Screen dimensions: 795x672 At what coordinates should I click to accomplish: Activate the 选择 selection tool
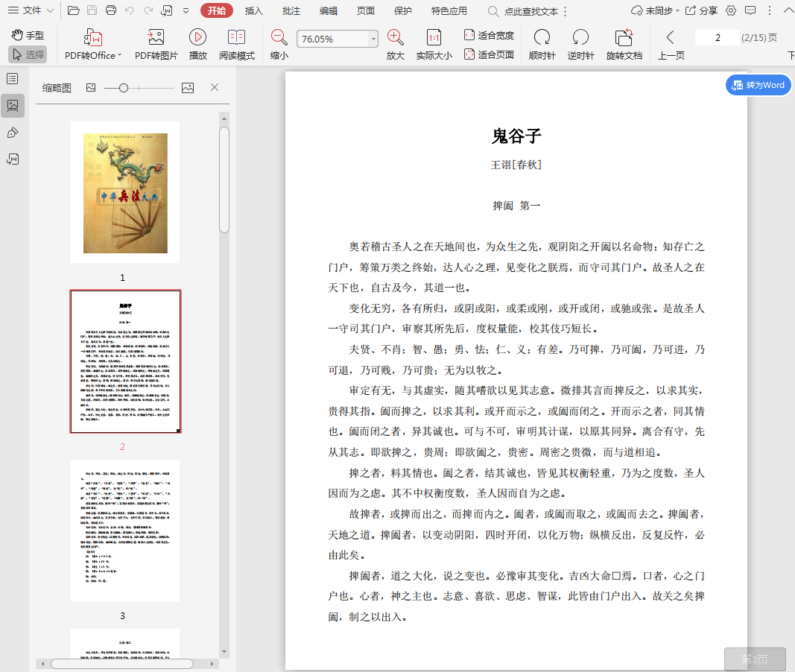coord(28,54)
